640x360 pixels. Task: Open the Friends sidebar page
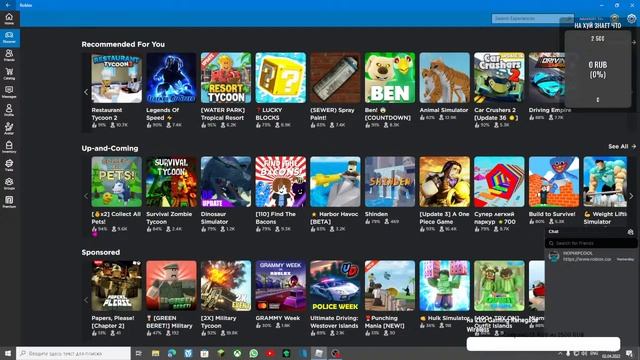pyautogui.click(x=9, y=55)
